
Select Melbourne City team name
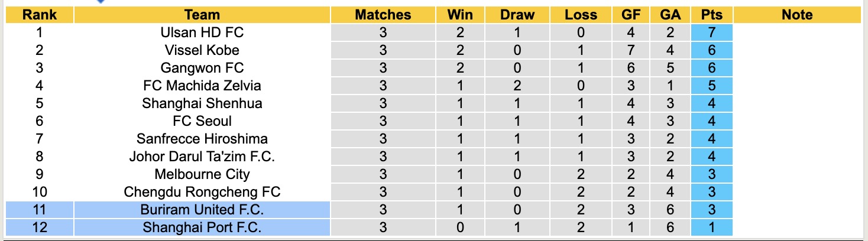point(202,174)
